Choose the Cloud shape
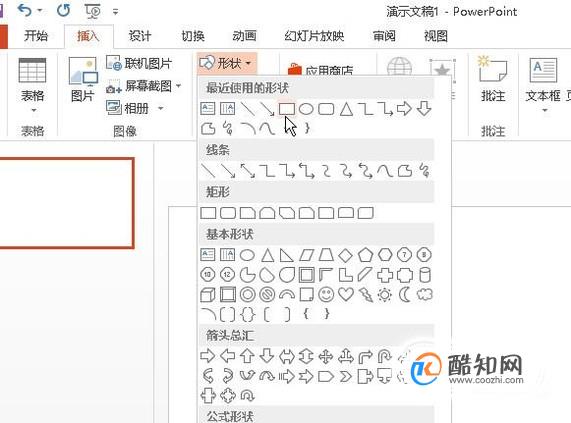571x423 pixels. [424, 294]
